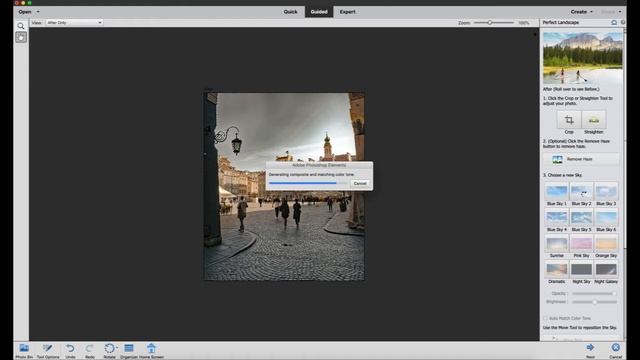This screenshot has width=640, height=360.
Task: Go to the Home Screen
Action: [x=151, y=350]
